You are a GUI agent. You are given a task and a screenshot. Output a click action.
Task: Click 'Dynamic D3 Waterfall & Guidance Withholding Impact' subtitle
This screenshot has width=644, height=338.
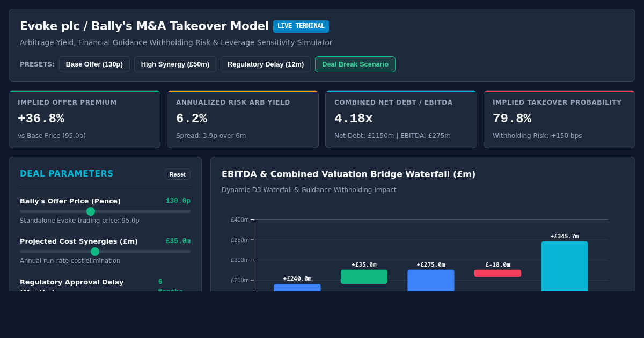coord(309,190)
